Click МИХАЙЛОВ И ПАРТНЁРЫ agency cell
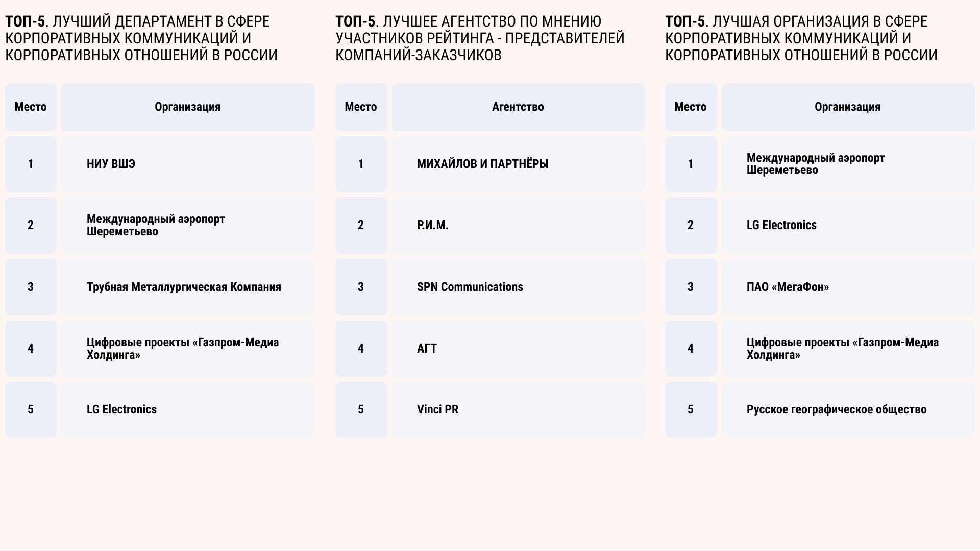980x551 pixels. coord(482,164)
